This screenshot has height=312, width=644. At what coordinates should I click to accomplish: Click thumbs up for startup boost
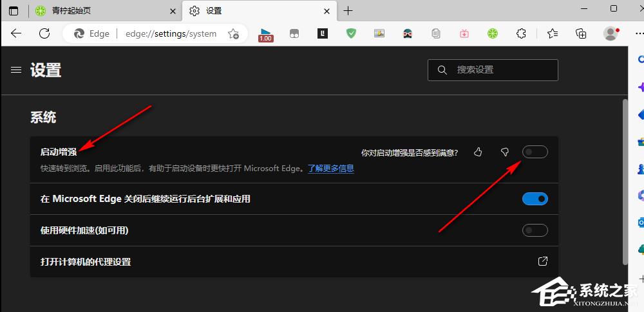[x=478, y=152]
